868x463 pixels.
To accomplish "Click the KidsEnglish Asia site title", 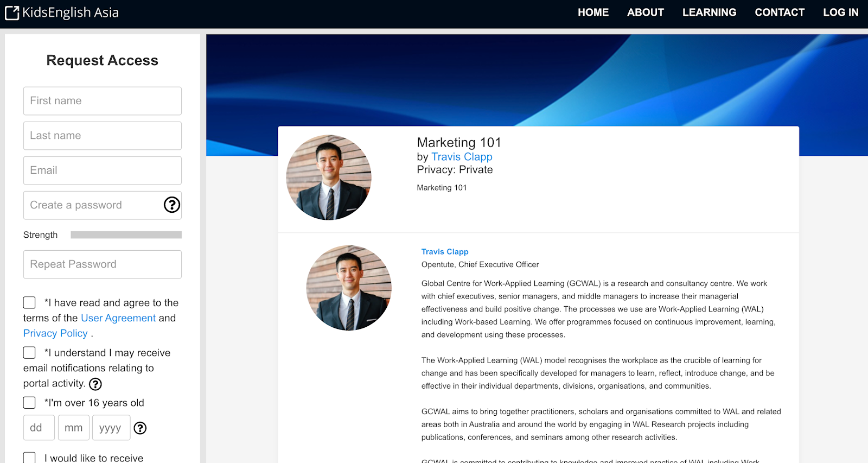I will [x=71, y=12].
